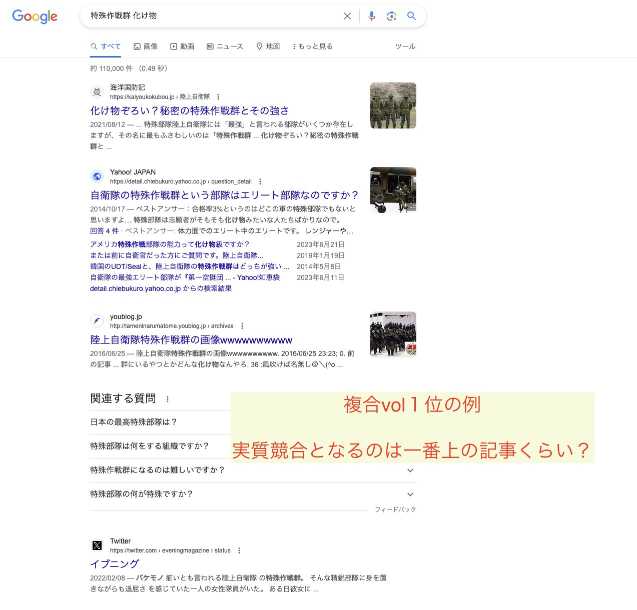This screenshot has height=610, width=637.
Task: Open the イブニング Twitter result
Action: 115,564
